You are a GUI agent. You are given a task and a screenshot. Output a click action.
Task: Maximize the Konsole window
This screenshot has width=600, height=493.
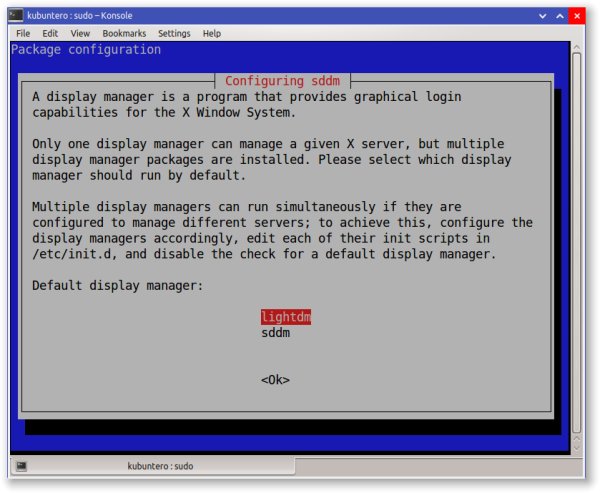[560, 16]
